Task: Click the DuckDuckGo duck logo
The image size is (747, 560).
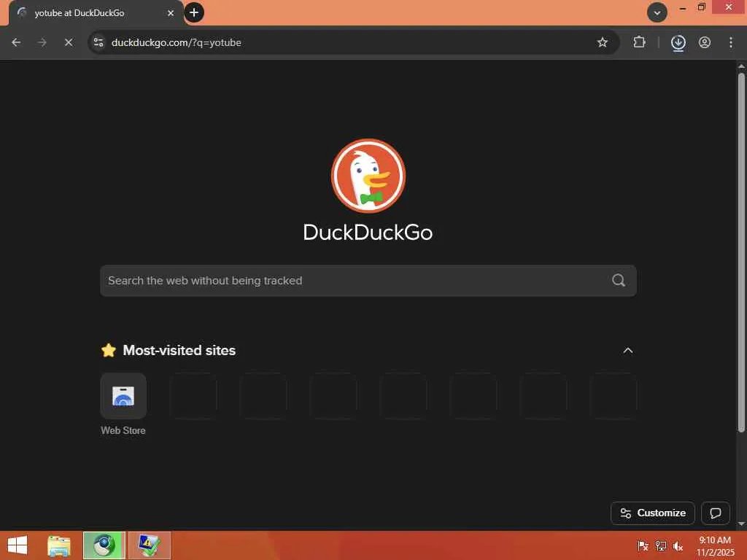Action: (368, 176)
